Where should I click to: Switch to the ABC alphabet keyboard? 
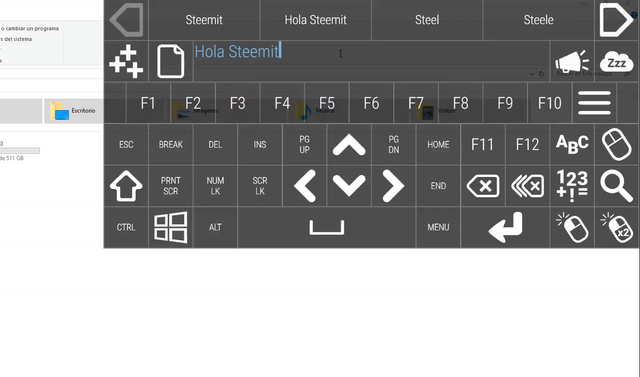point(572,144)
